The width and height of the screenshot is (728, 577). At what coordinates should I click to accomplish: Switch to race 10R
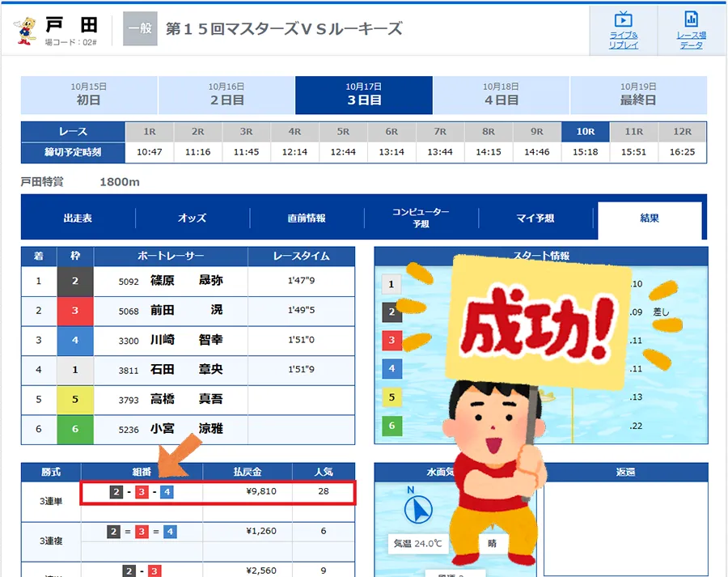[x=586, y=132]
